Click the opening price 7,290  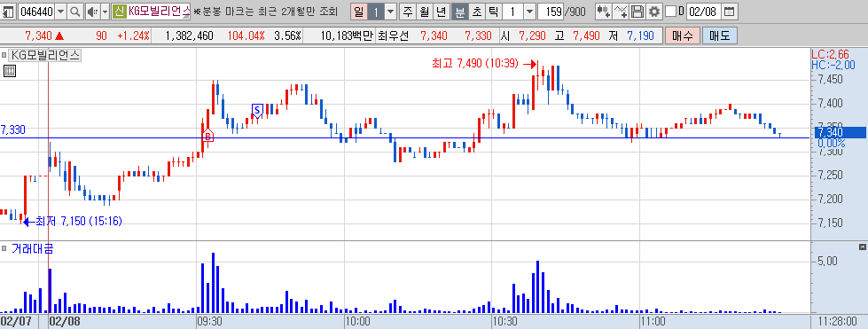click(x=532, y=36)
